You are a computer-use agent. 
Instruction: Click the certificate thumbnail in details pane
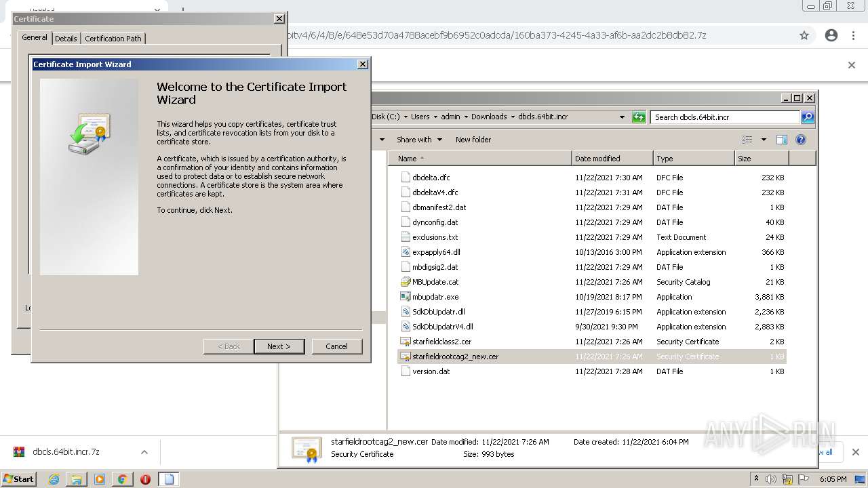pyautogui.click(x=307, y=449)
